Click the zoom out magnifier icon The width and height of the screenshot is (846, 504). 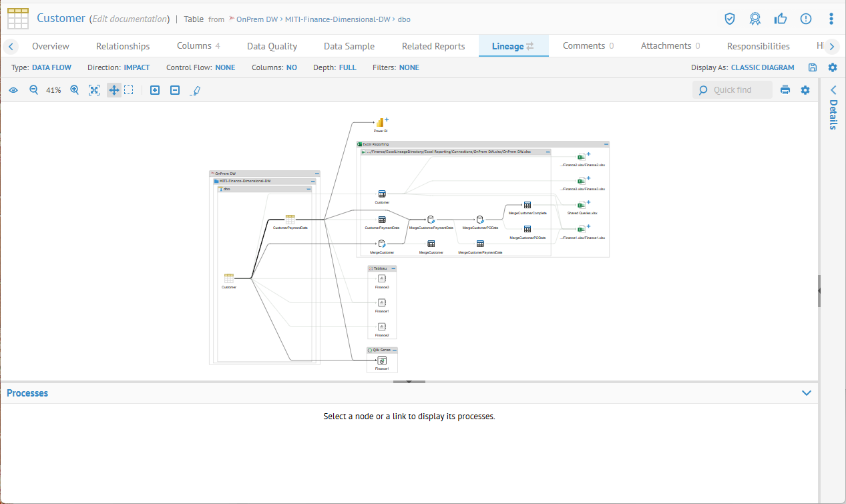tap(33, 90)
